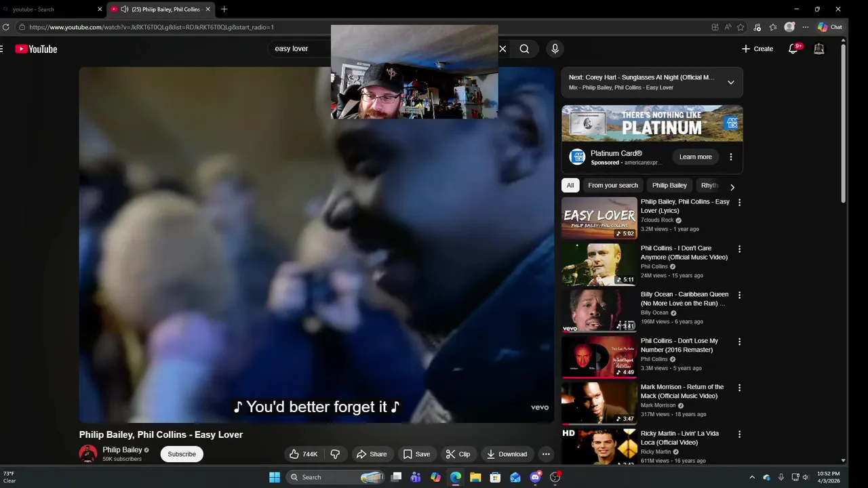The image size is (868, 488).
Task: Open the Return of the Mack thumbnail
Action: tap(599, 403)
